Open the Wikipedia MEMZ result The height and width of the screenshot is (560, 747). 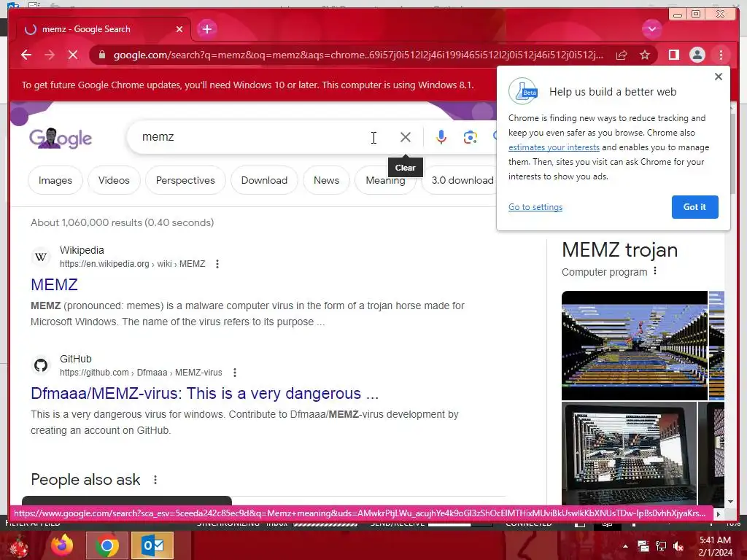click(54, 285)
